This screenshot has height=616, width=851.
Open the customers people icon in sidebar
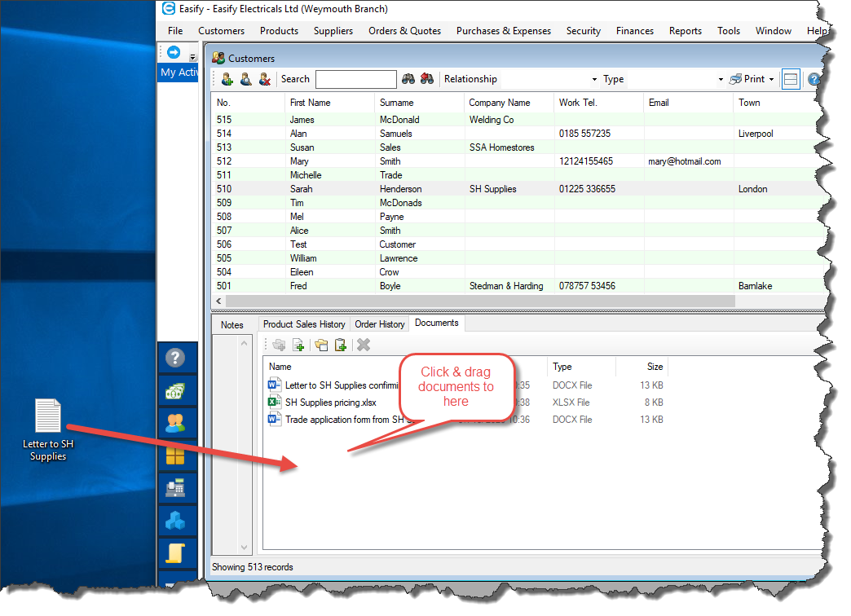(175, 423)
